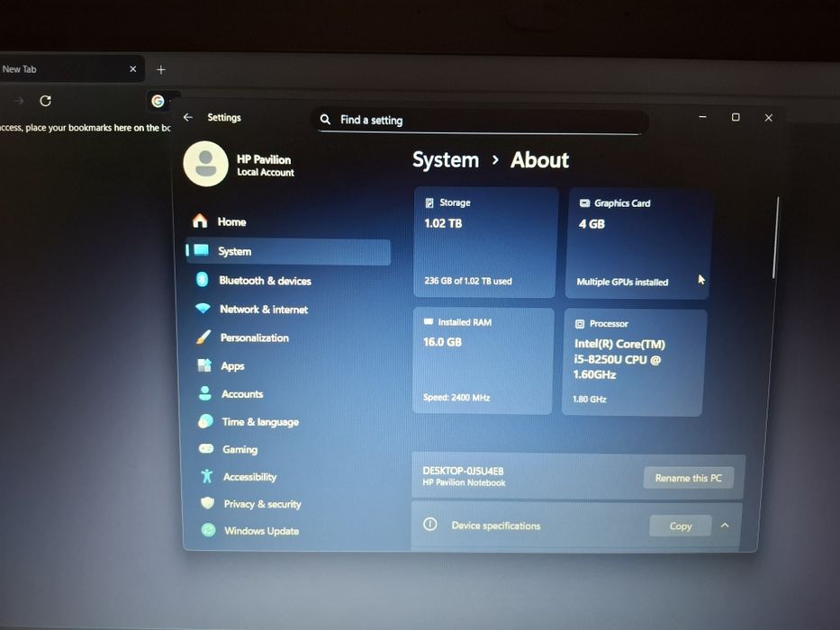Click the Multiple GPUs installed text
Screen dimensions: 840x630
coord(622,282)
